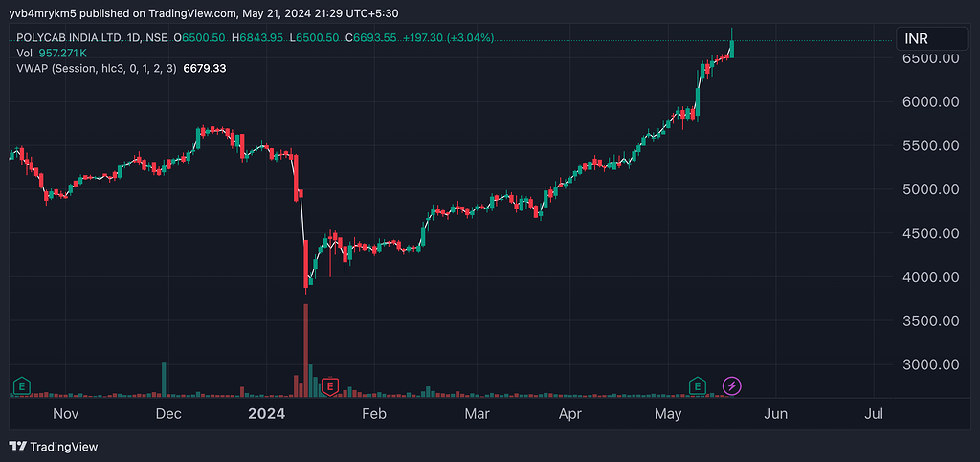
Task: Click the green earnings marker before November
Action: click(x=19, y=385)
